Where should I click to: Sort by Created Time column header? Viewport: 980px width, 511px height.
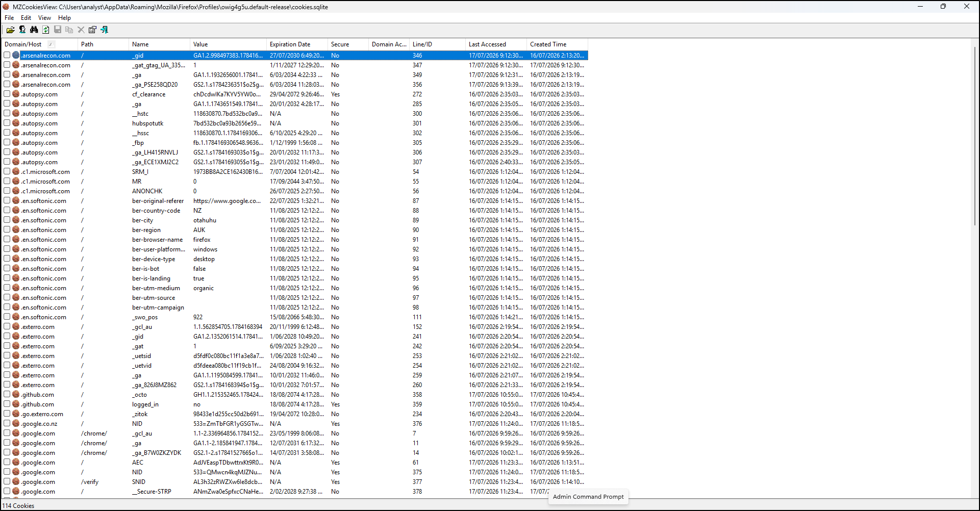pos(558,44)
